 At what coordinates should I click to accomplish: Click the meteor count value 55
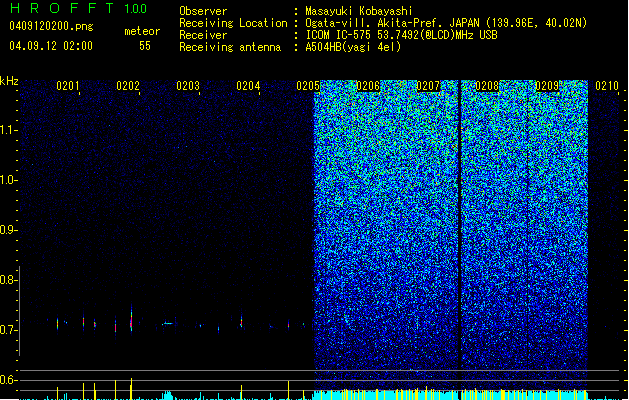tap(145, 46)
